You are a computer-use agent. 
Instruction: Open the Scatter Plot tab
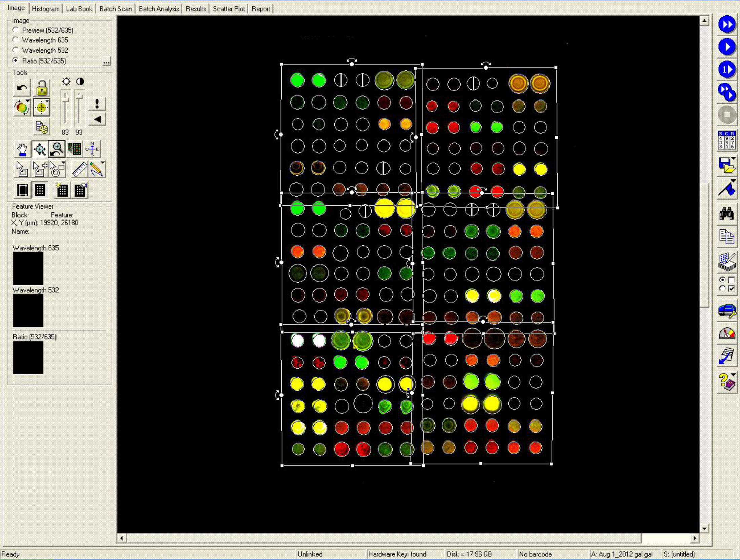[228, 9]
